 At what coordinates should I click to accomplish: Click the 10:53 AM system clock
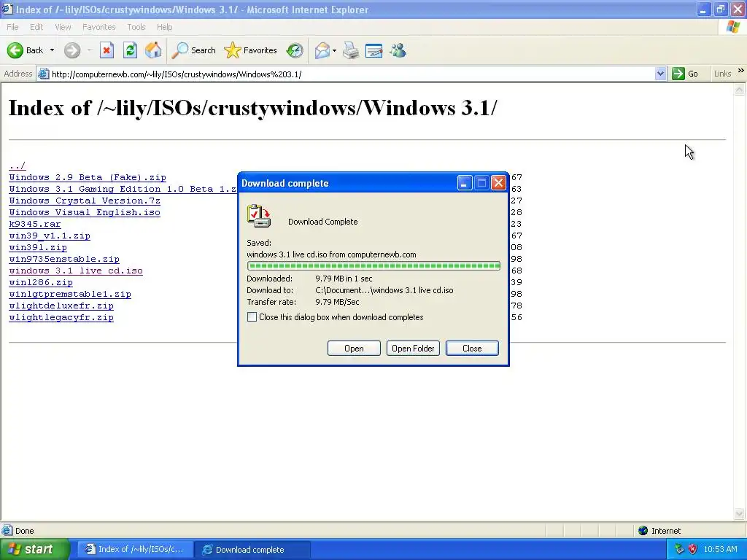click(x=720, y=549)
